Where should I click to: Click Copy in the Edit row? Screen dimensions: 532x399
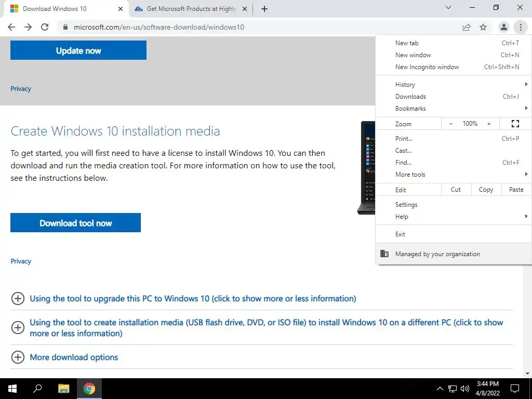point(486,190)
